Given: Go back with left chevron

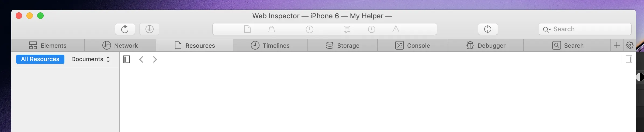Looking at the screenshot, I should tap(141, 59).
